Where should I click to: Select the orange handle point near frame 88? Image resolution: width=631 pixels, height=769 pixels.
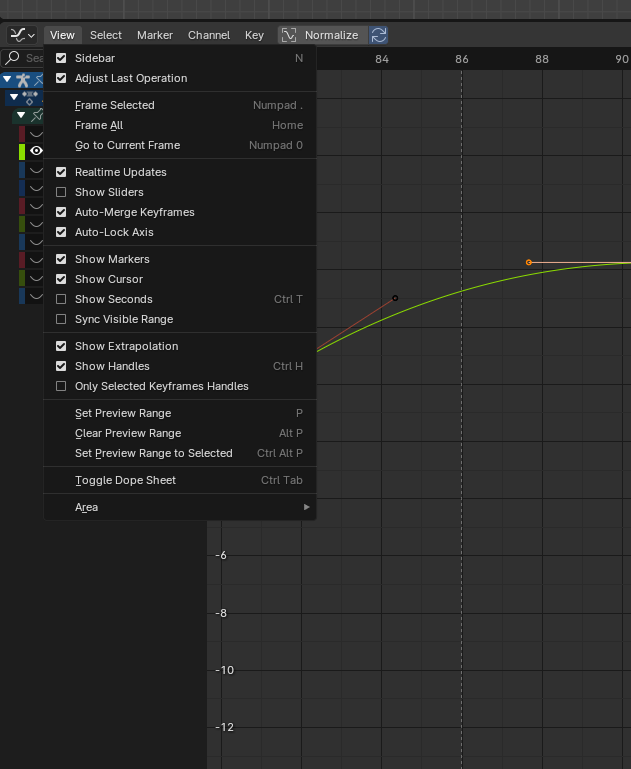pyautogui.click(x=529, y=262)
